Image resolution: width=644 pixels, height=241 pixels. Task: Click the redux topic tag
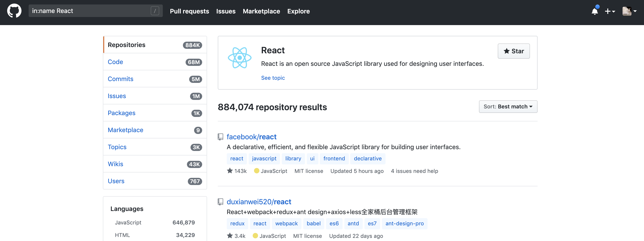(237, 224)
